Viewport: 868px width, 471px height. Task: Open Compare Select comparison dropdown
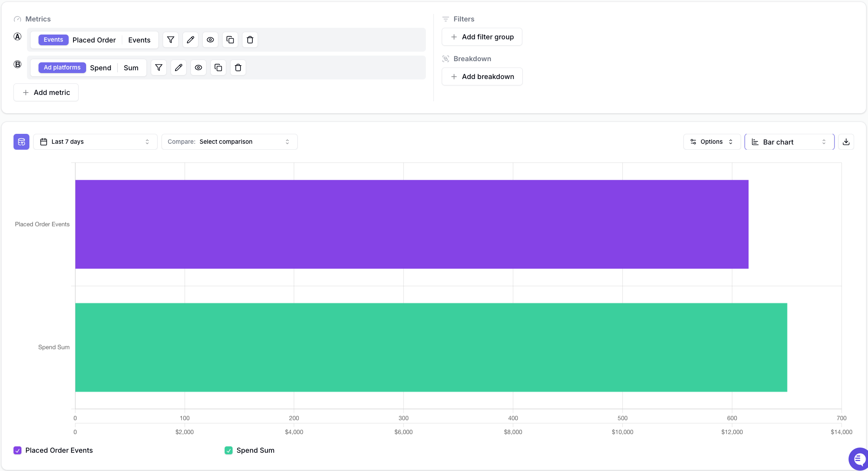click(x=229, y=142)
